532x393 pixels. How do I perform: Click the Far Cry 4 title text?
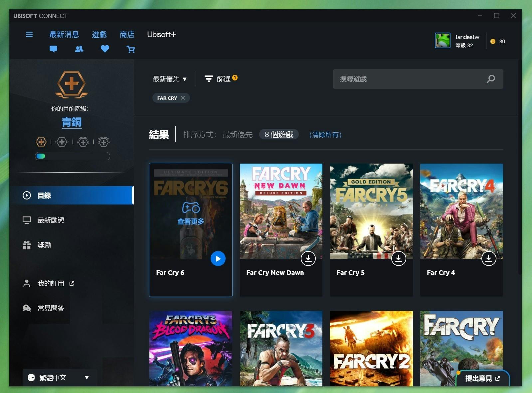tap(441, 273)
